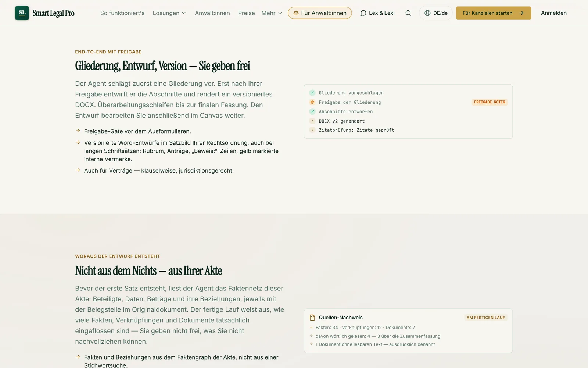Click the scales icon in Für Anwält:innen

point(296,13)
